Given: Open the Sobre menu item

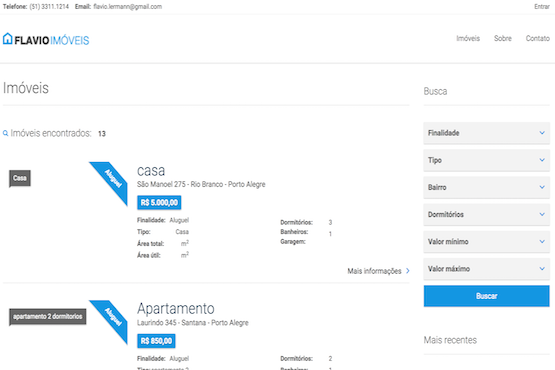Looking at the screenshot, I should (x=503, y=38).
